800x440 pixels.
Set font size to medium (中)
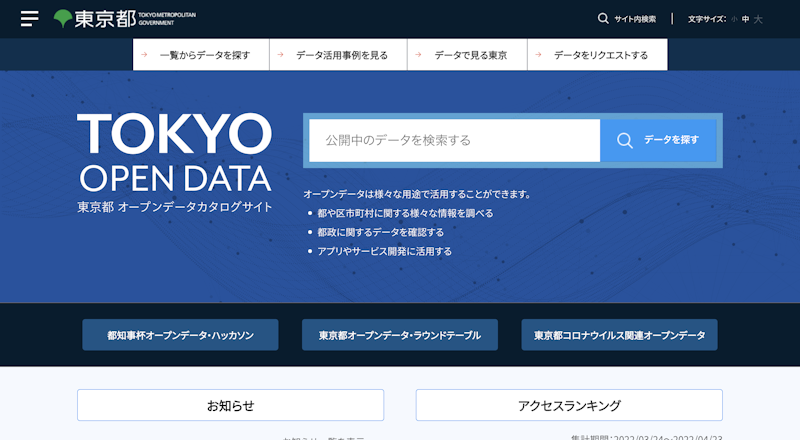click(745, 19)
